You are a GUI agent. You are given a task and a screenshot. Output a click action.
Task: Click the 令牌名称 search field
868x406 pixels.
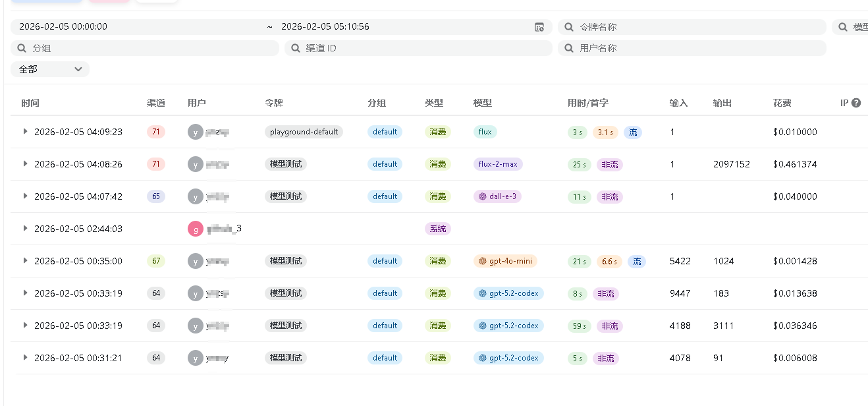(x=698, y=27)
